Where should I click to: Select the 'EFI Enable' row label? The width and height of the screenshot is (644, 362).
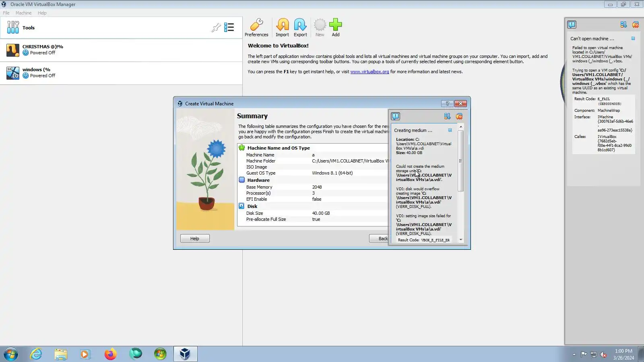tap(257, 199)
